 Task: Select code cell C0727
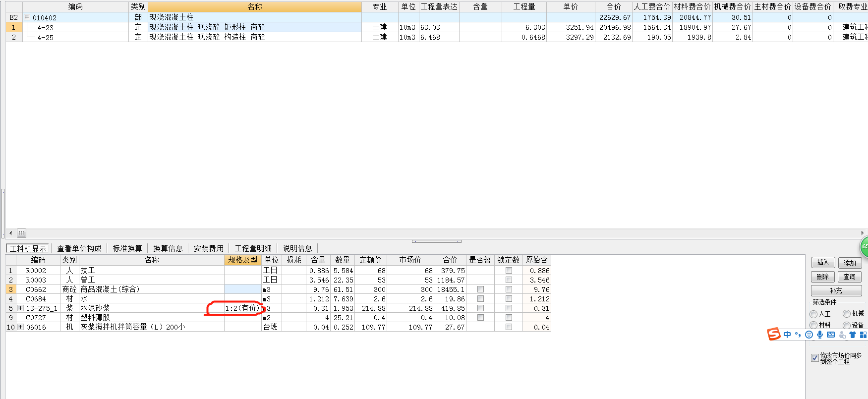coord(38,318)
